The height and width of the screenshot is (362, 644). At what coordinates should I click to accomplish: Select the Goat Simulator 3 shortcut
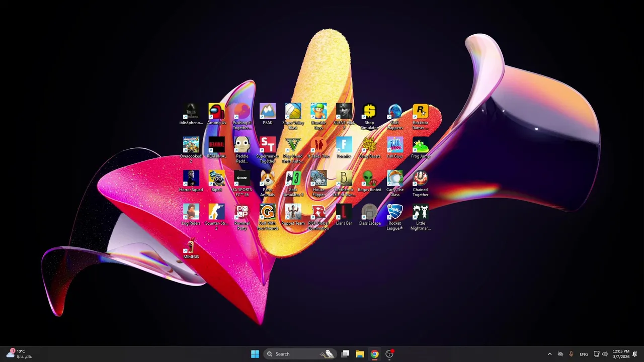(293, 184)
